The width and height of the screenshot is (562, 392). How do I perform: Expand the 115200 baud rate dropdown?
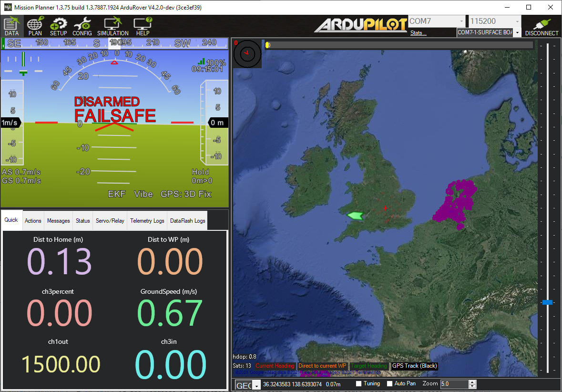point(517,21)
